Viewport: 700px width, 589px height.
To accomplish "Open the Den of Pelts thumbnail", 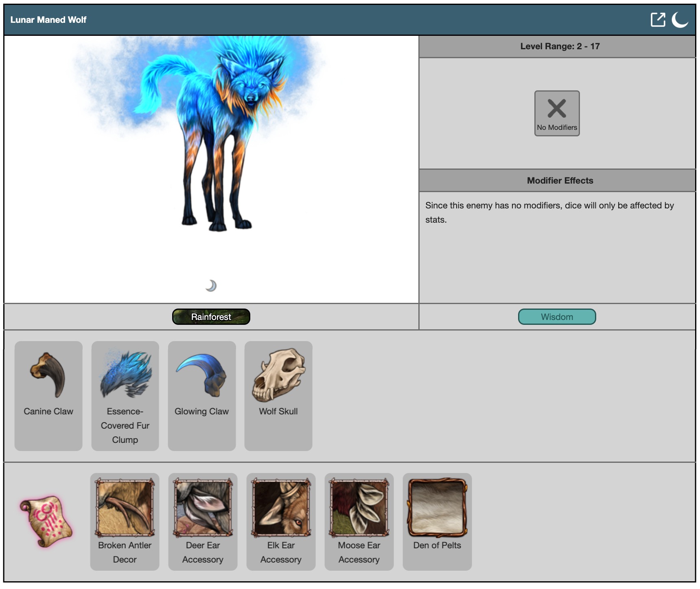I will coord(437,508).
